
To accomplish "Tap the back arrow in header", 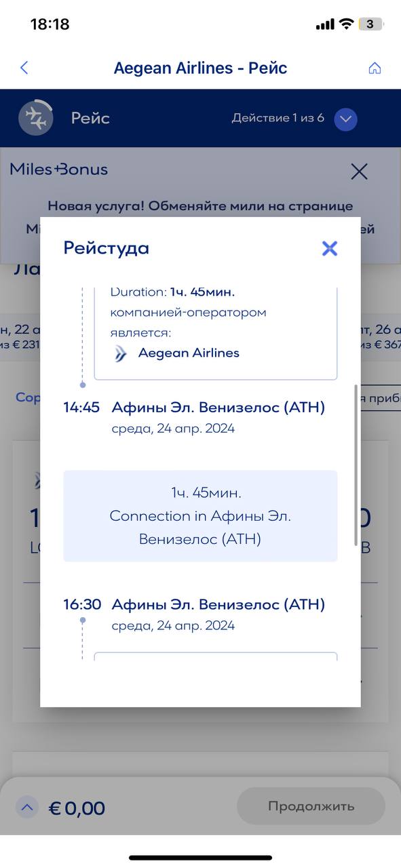I will 24,68.
